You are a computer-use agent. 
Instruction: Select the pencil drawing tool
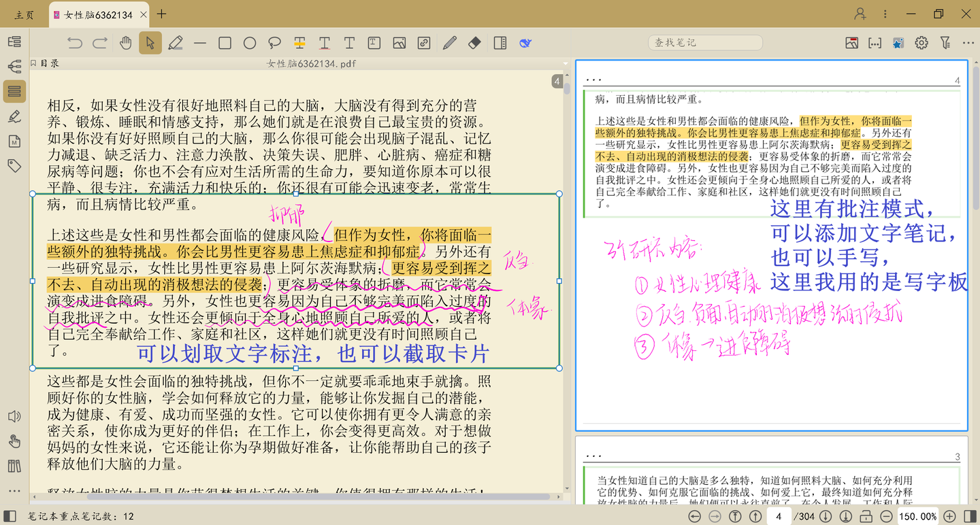tap(448, 43)
